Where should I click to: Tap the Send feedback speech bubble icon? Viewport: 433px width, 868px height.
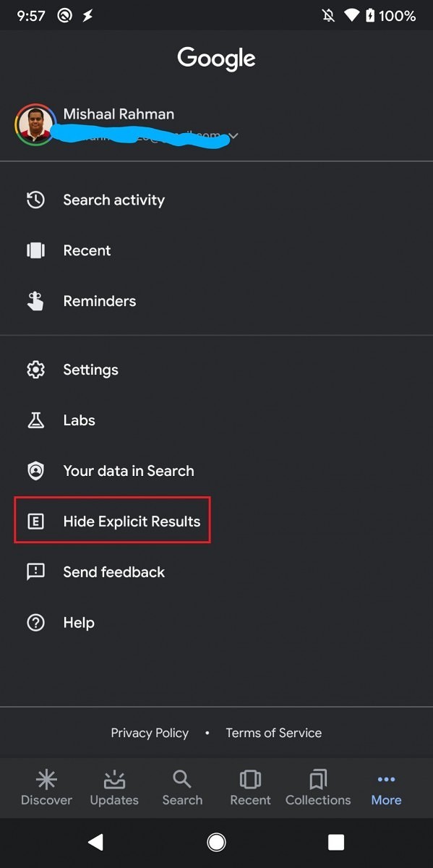click(35, 572)
